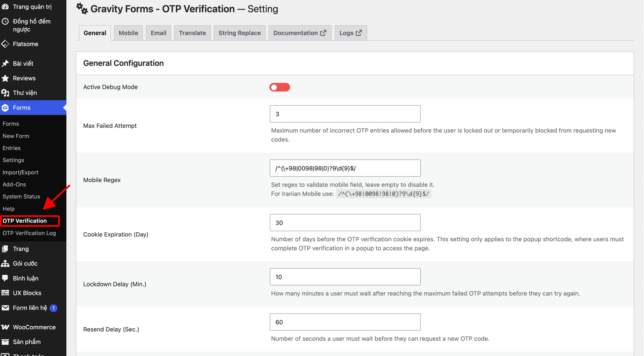Click the Cookie Expiration (Day) input field
644x356 pixels.
(345, 223)
